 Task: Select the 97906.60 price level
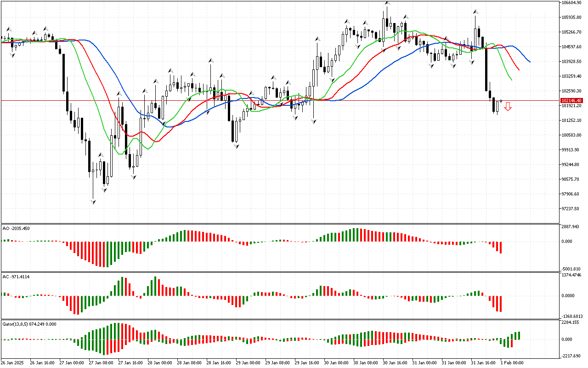[570, 194]
